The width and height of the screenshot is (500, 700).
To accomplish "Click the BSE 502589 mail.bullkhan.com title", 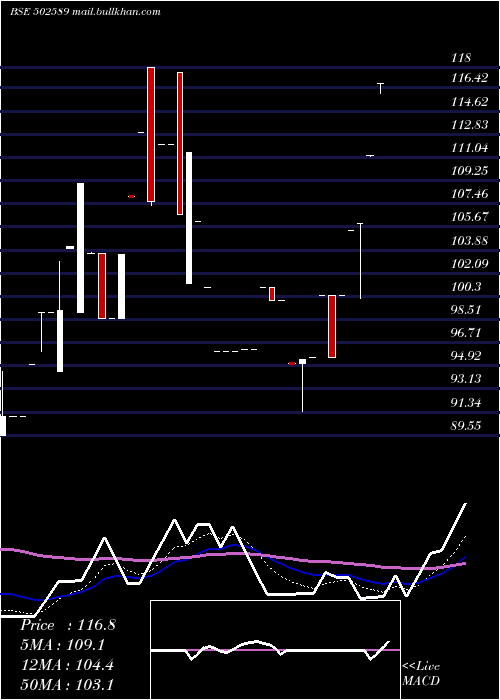I will [85, 12].
